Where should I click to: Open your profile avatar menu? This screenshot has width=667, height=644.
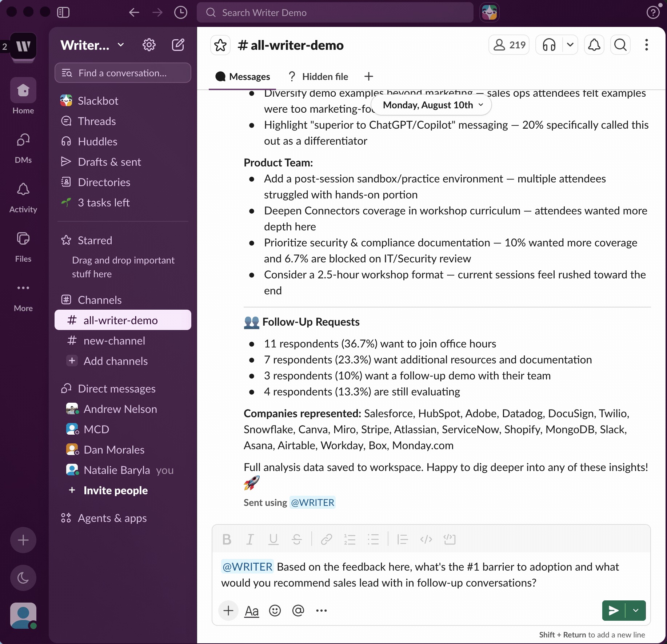pyautogui.click(x=23, y=616)
